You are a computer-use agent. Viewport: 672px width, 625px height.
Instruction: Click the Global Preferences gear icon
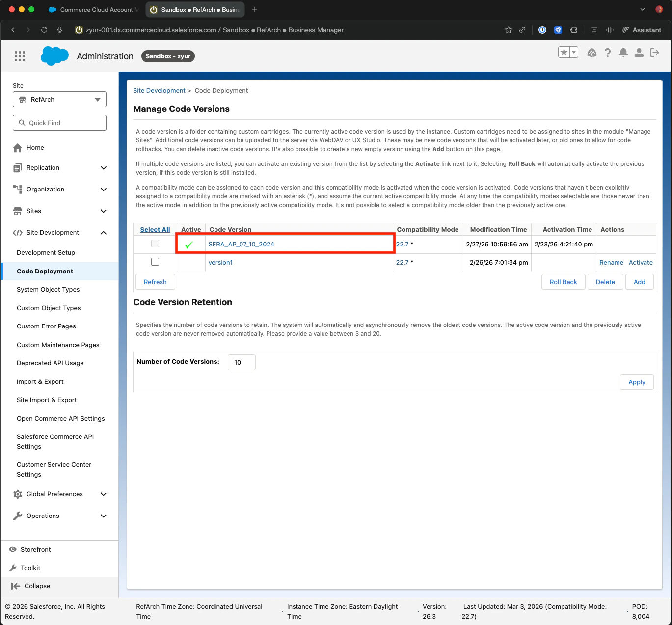(18, 494)
